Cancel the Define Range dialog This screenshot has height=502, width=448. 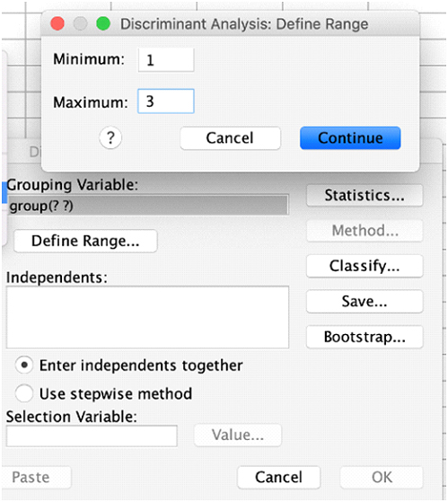tap(230, 138)
